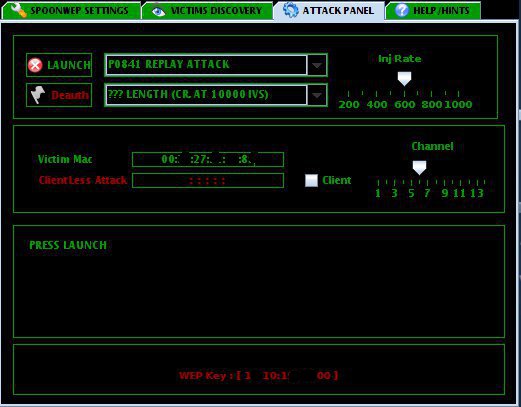Click the eye icon on Victims Discovery tab
The height and width of the screenshot is (407, 521).
[158, 11]
